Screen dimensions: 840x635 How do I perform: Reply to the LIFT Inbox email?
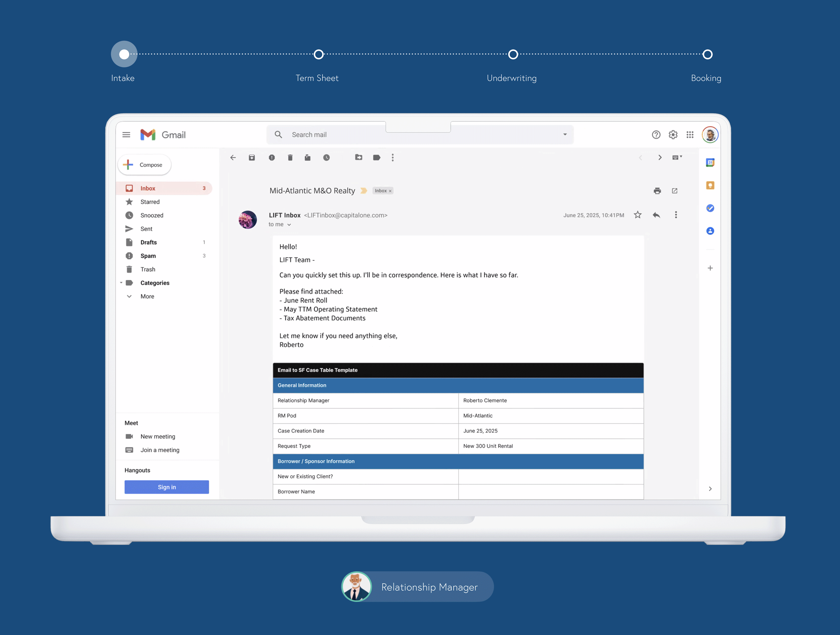point(656,215)
